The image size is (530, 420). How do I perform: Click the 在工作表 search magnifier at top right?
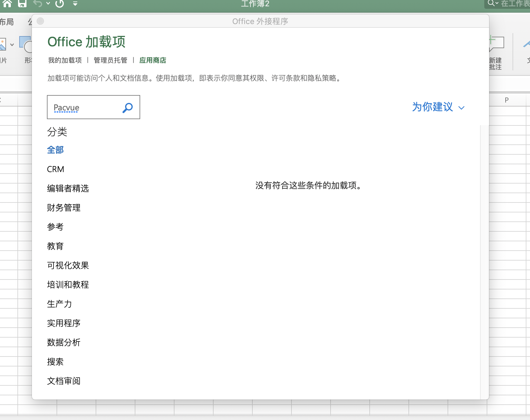coord(491,3)
